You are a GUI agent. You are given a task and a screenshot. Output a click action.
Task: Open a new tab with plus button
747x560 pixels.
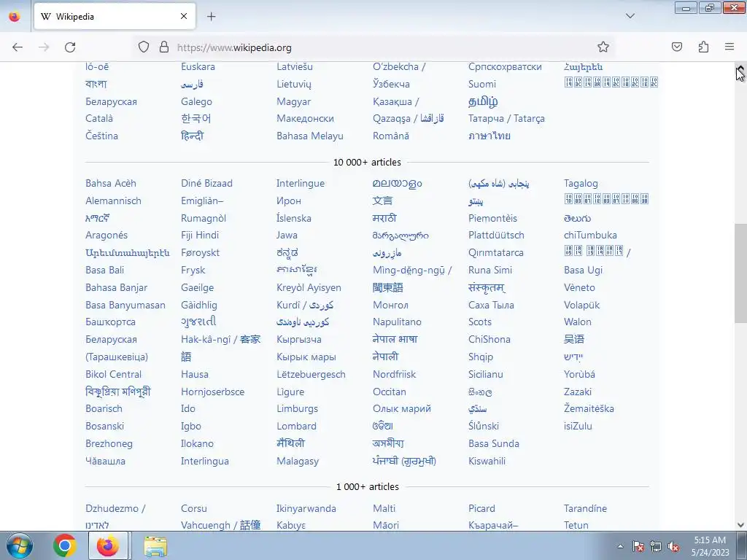(x=211, y=16)
